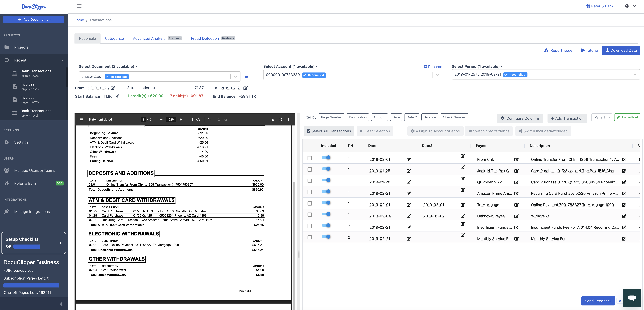Edit the End Balance value
Viewport: 644px width, 310px height.
pos(254,97)
